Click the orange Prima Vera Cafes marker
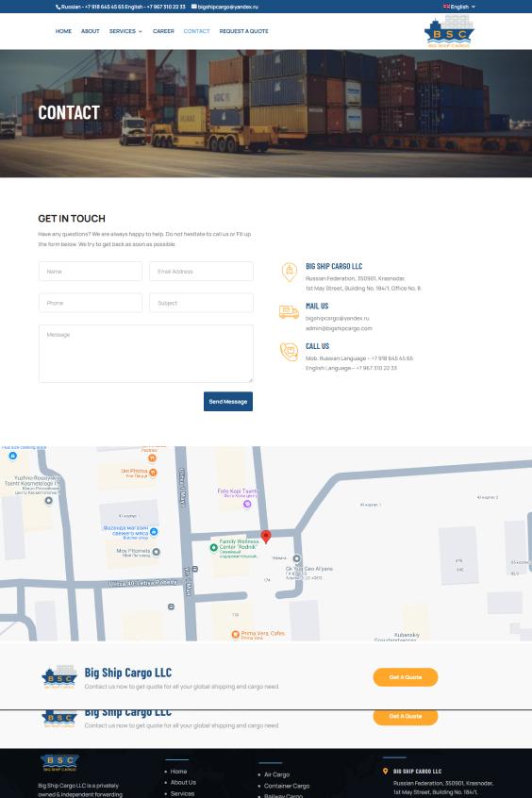532x798 pixels. (235, 634)
